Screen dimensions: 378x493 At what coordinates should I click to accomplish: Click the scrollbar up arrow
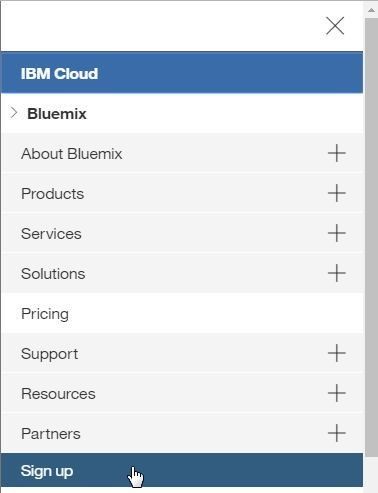(371, 10)
